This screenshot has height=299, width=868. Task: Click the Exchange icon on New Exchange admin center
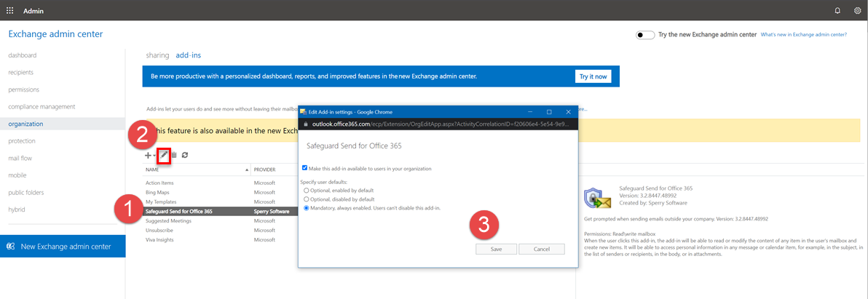10,247
